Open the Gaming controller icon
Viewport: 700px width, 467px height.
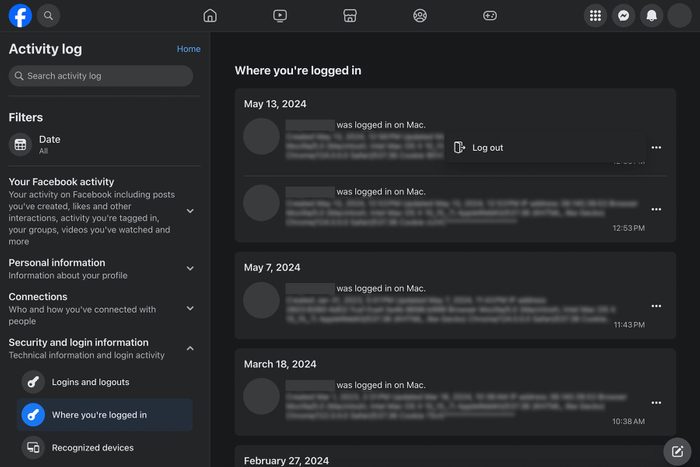[490, 16]
